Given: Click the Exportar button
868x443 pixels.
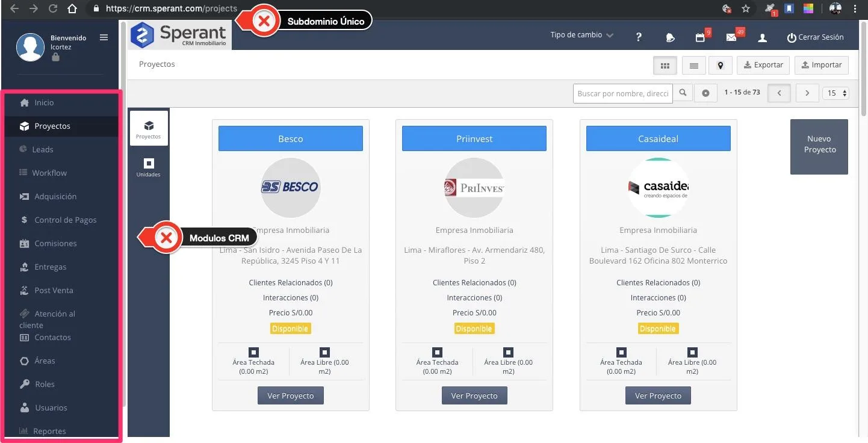Looking at the screenshot, I should point(763,66).
